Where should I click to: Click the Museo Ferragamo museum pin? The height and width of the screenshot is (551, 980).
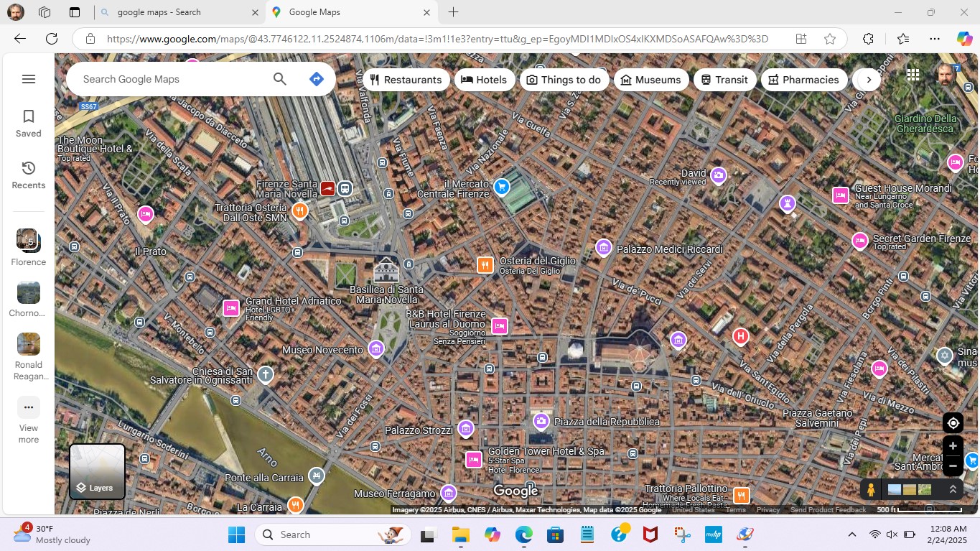pyautogui.click(x=449, y=493)
